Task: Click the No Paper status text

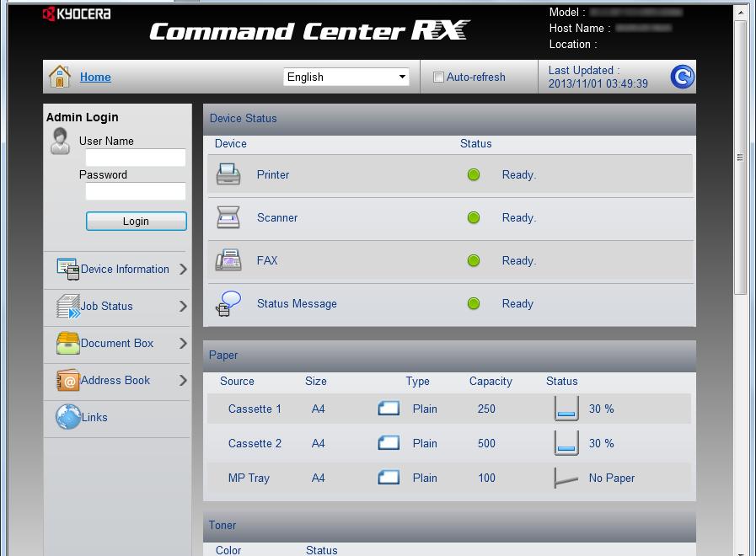Action: [x=611, y=478]
